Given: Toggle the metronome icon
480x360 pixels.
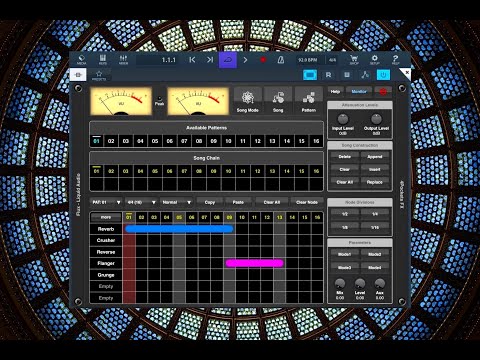Looking at the screenshot, I should click(x=281, y=60).
